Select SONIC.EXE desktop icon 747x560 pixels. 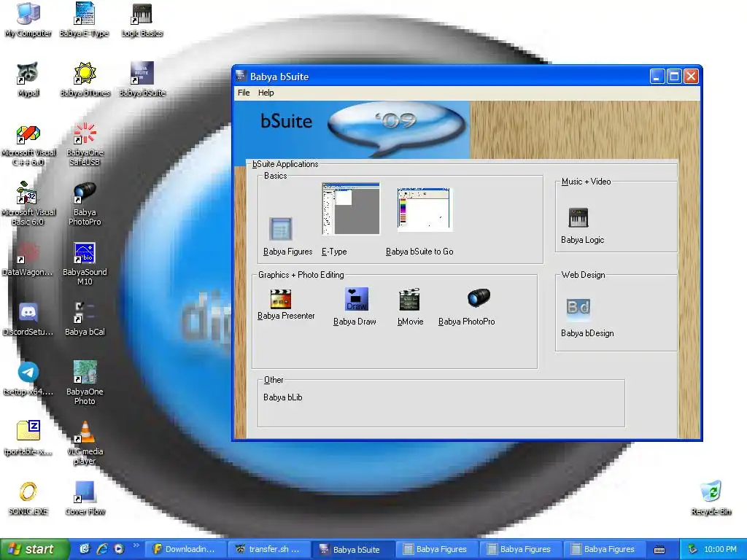tap(28, 499)
